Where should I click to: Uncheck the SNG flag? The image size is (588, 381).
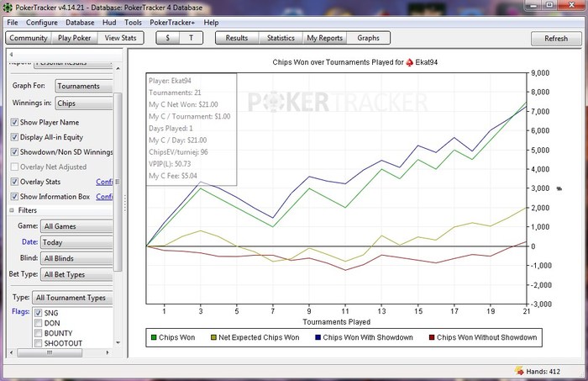point(39,313)
